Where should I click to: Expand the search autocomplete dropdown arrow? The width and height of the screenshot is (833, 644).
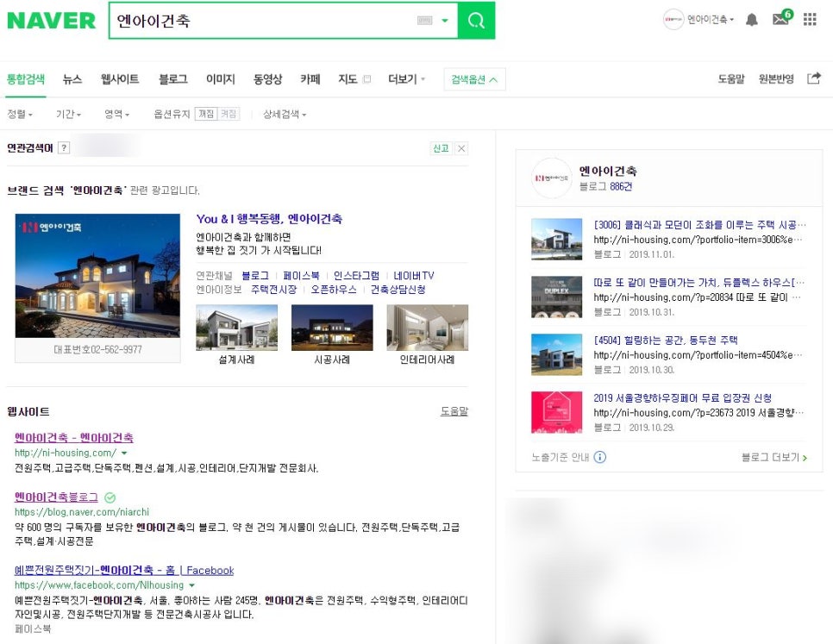(445, 21)
